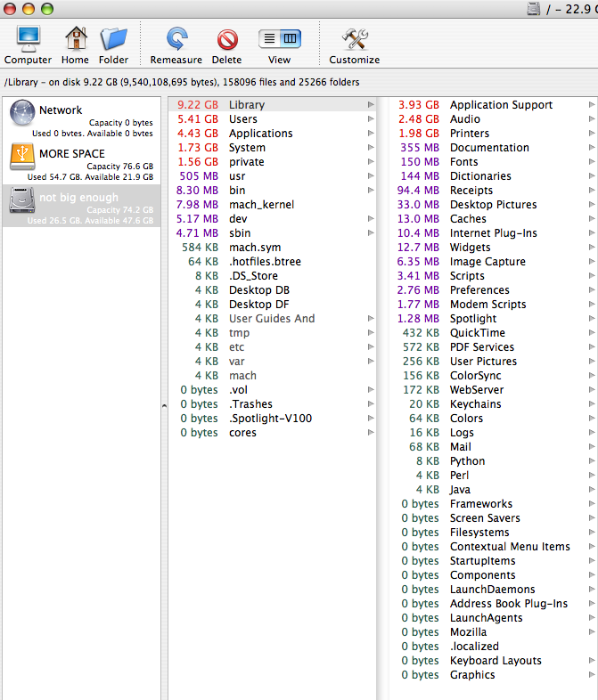Screen dimensions: 598x700
Task: Expand the Printers folder arrow
Action: click(592, 133)
